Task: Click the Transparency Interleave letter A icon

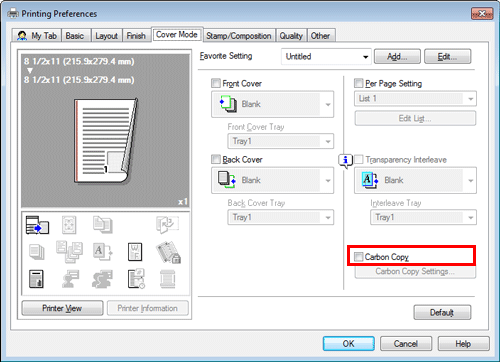Action: (x=370, y=180)
